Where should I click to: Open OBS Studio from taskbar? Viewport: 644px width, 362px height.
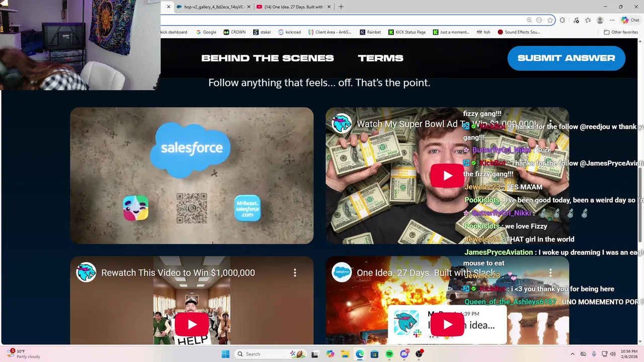point(419,354)
